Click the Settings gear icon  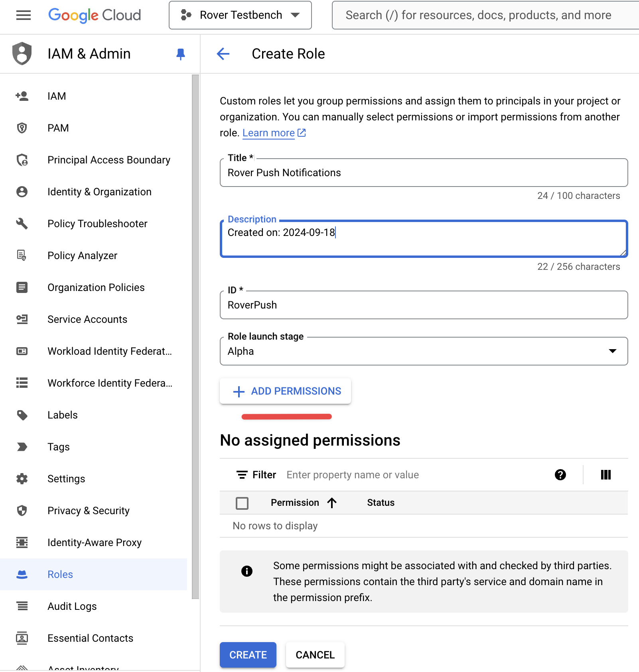[x=22, y=479]
